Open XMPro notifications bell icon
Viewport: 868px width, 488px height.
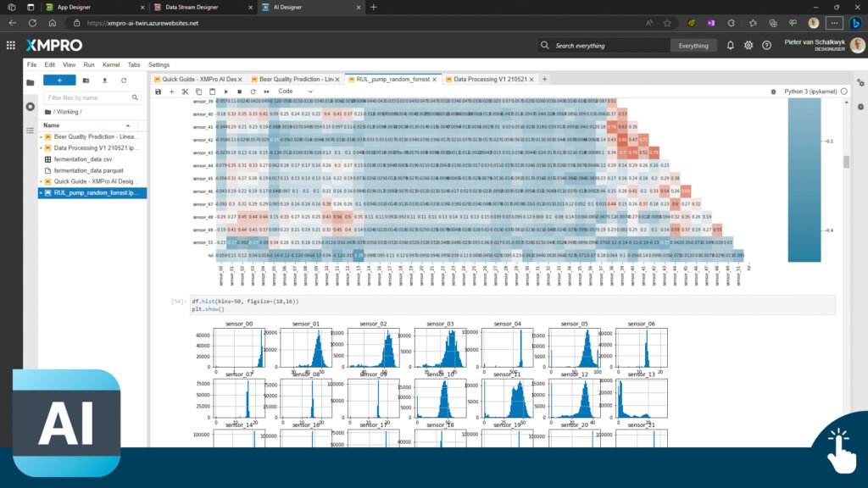click(x=730, y=46)
